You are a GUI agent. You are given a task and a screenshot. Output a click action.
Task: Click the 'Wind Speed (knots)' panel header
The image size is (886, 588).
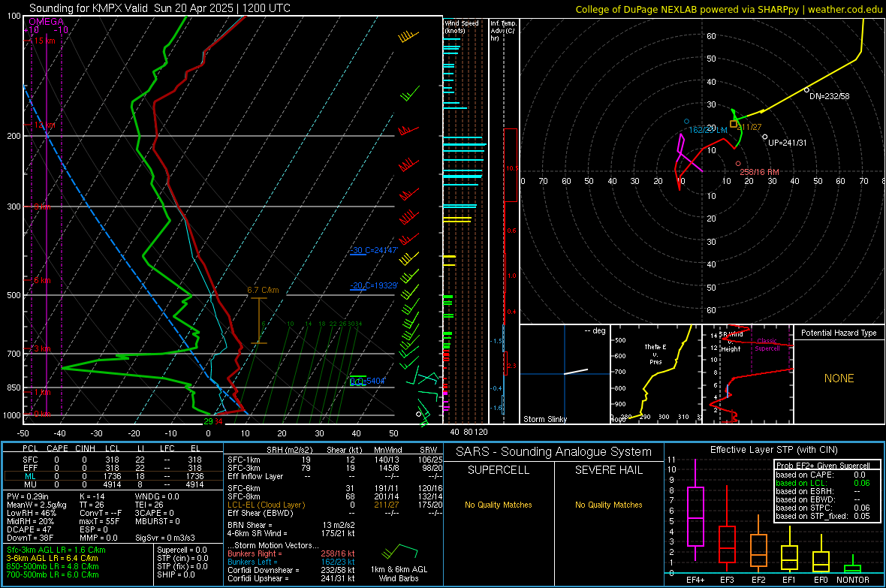[461, 26]
